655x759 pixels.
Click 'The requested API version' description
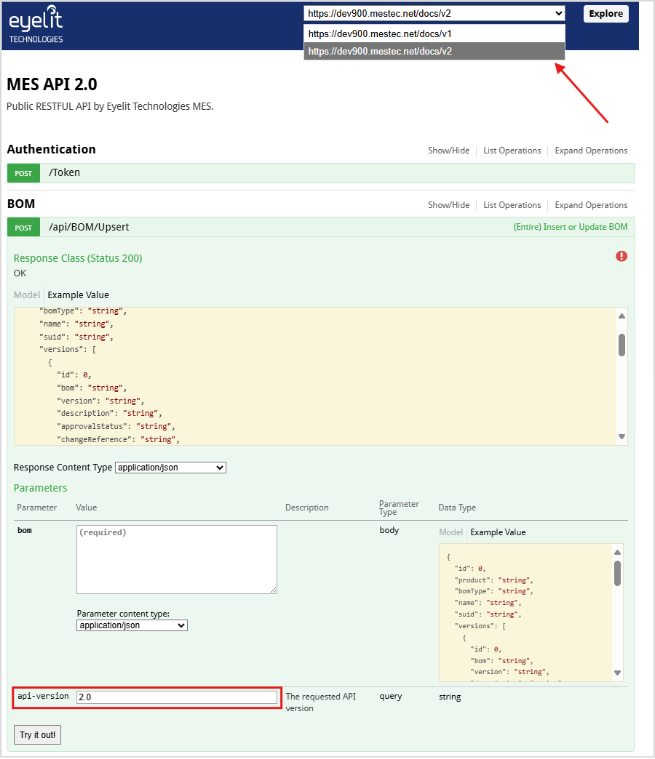point(320,702)
